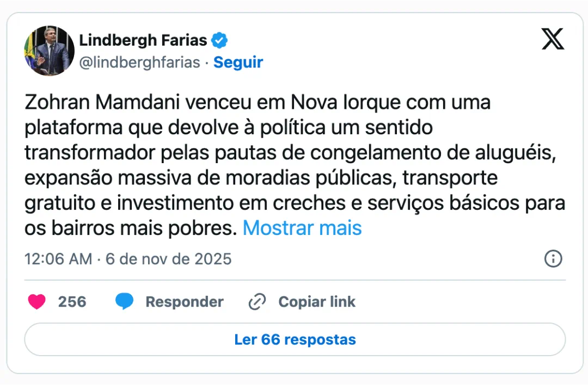This screenshot has height=385, width=588.
Task: Select the Copiar link text
Action: tap(317, 302)
